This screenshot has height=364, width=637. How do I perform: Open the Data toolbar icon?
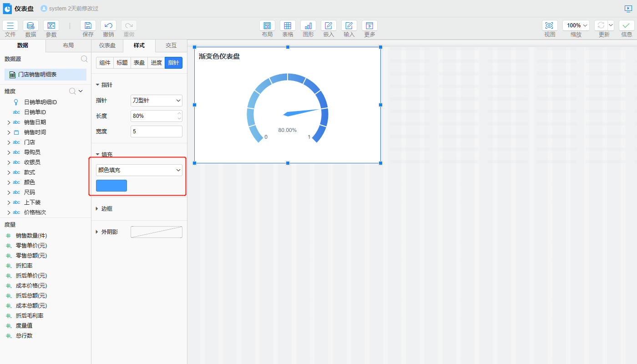coord(30,26)
